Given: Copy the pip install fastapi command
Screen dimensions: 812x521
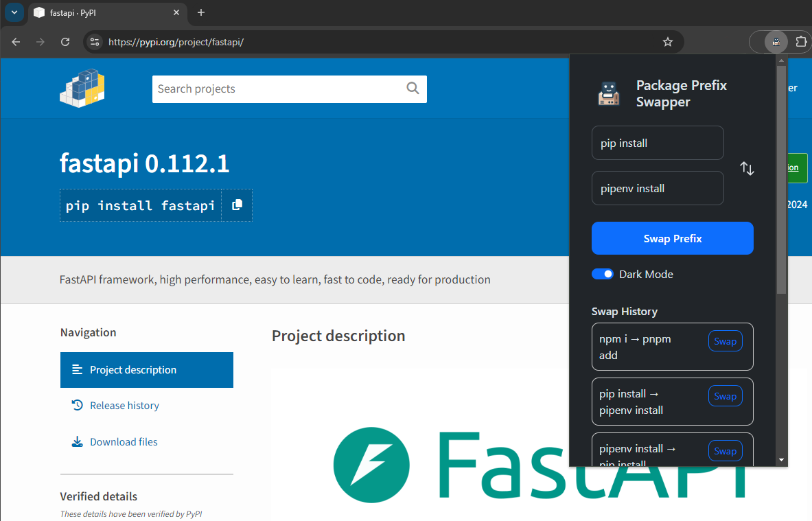Looking at the screenshot, I should (237, 205).
